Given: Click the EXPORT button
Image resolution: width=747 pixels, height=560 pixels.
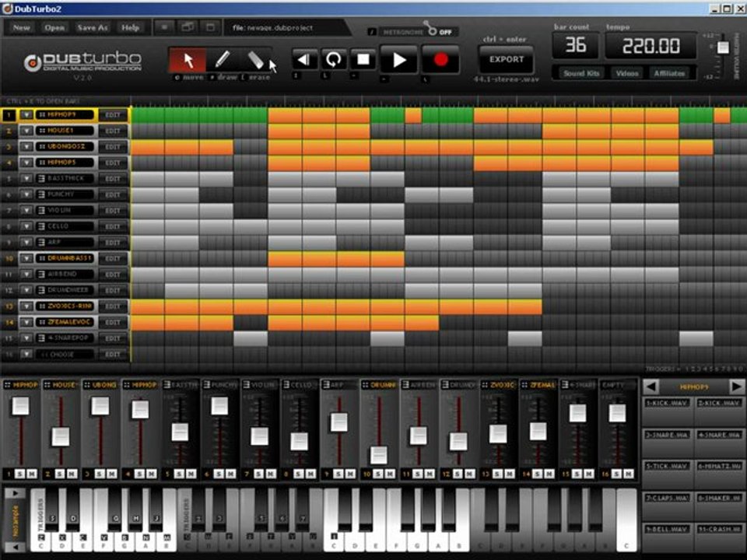Looking at the screenshot, I should pos(507,60).
